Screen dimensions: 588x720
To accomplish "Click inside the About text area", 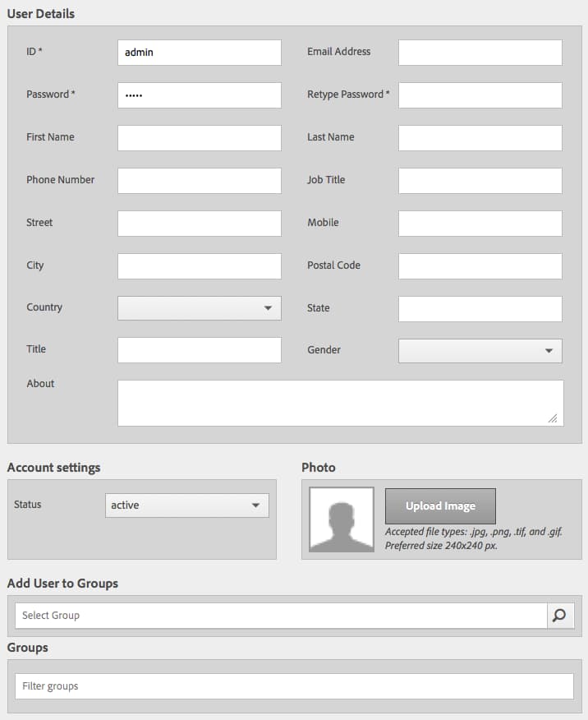I will pos(341,404).
